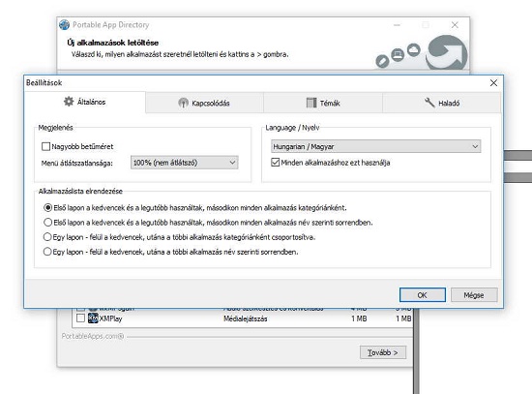Click the Portable App Directory globe icon
The width and height of the screenshot is (532, 394).
click(64, 25)
